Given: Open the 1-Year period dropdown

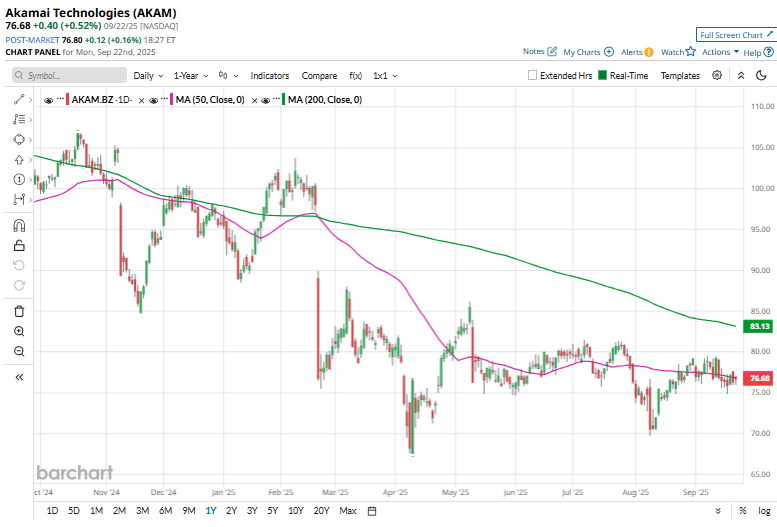Looking at the screenshot, I should (x=191, y=75).
